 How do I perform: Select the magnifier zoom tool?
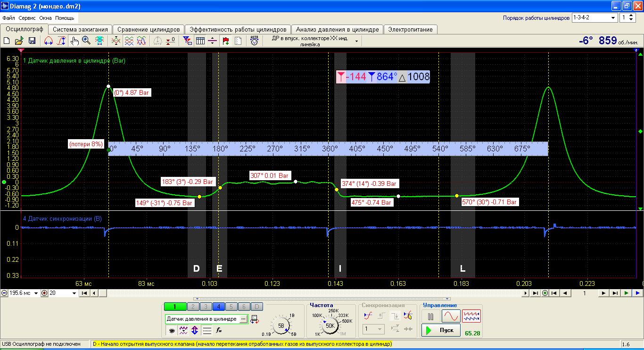[x=86, y=41]
